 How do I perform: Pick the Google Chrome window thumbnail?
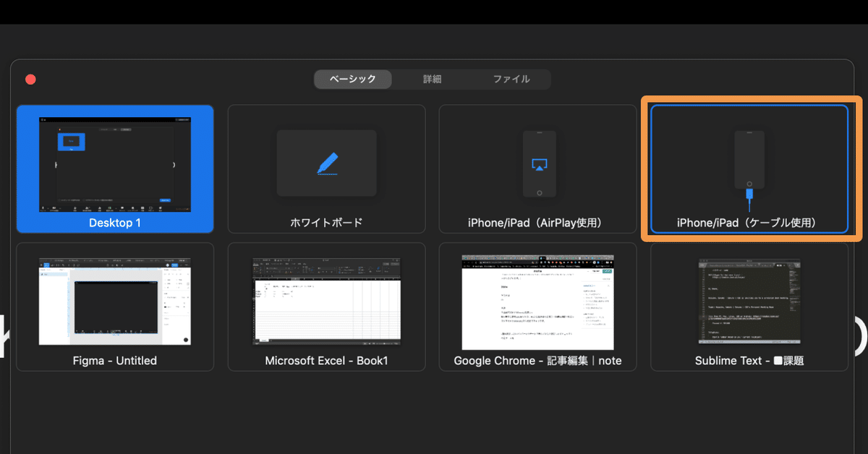[537, 301]
